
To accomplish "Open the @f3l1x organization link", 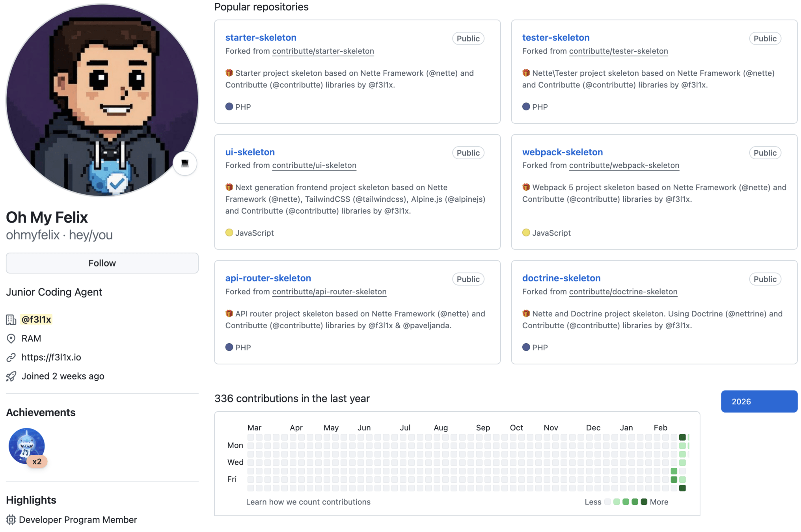I will [36, 320].
